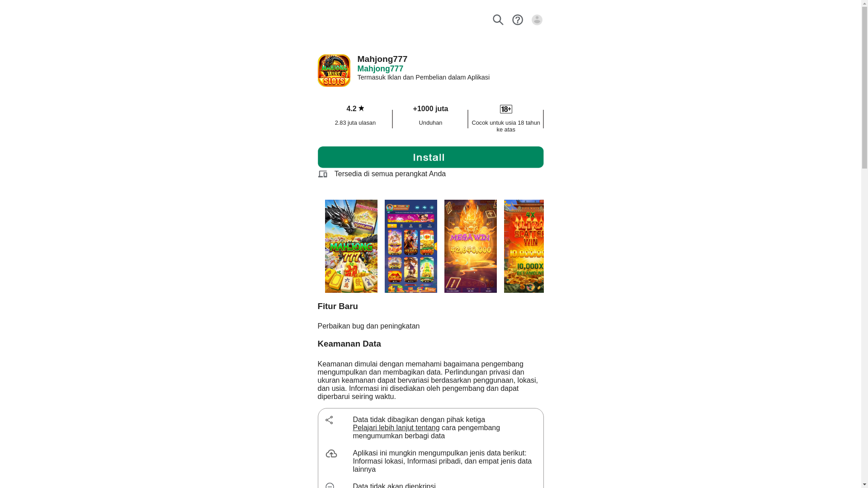Click the Fitur Baru section heading

coord(338,306)
